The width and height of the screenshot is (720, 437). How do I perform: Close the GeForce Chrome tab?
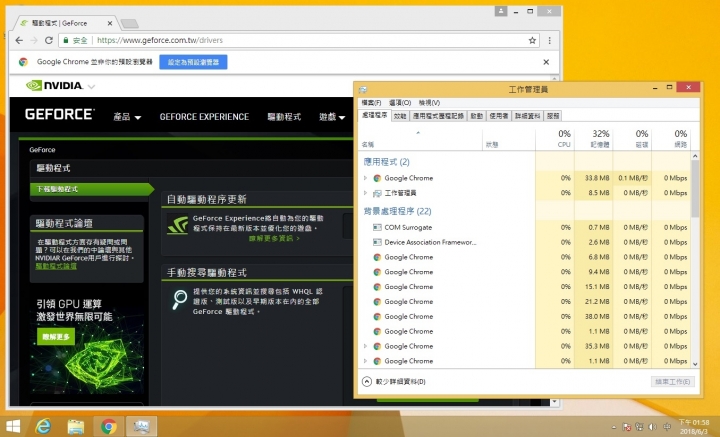click(110, 23)
